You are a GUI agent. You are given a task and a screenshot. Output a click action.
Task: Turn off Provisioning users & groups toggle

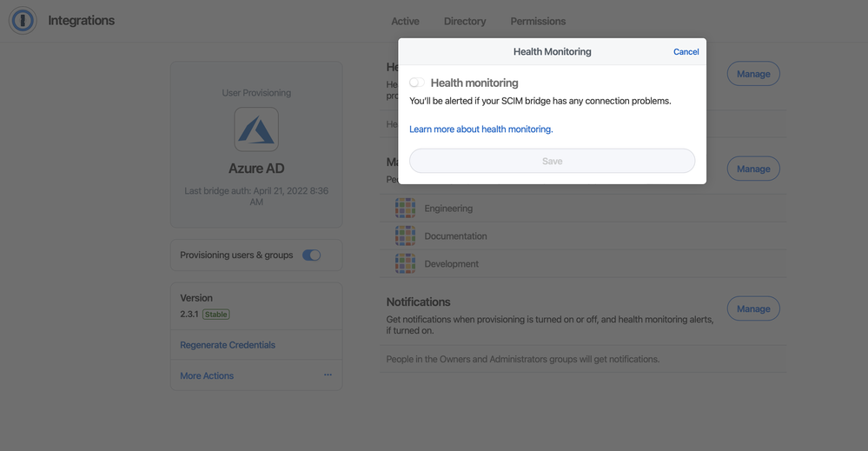click(x=311, y=255)
